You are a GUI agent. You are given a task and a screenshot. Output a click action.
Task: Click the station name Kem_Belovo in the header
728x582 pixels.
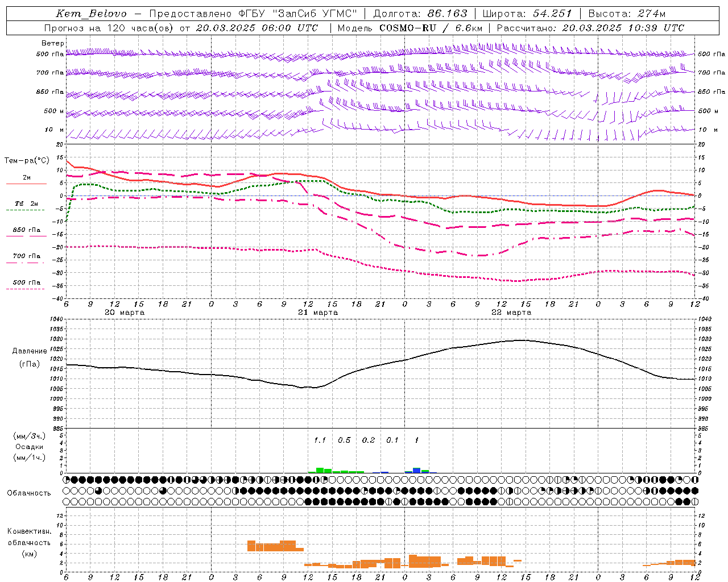coord(91,14)
